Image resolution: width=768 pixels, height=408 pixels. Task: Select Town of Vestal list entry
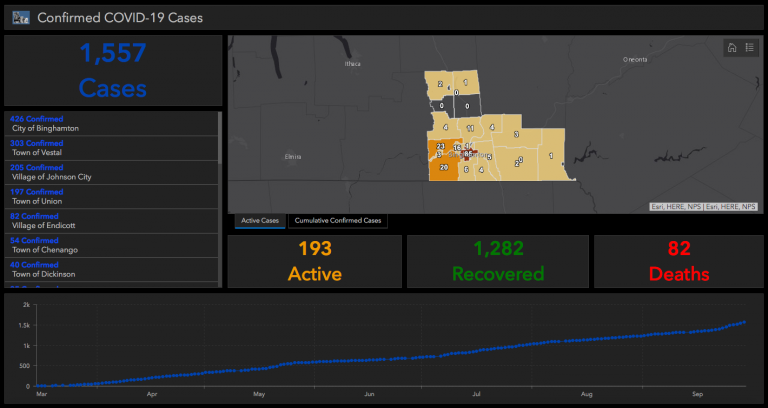(112, 148)
